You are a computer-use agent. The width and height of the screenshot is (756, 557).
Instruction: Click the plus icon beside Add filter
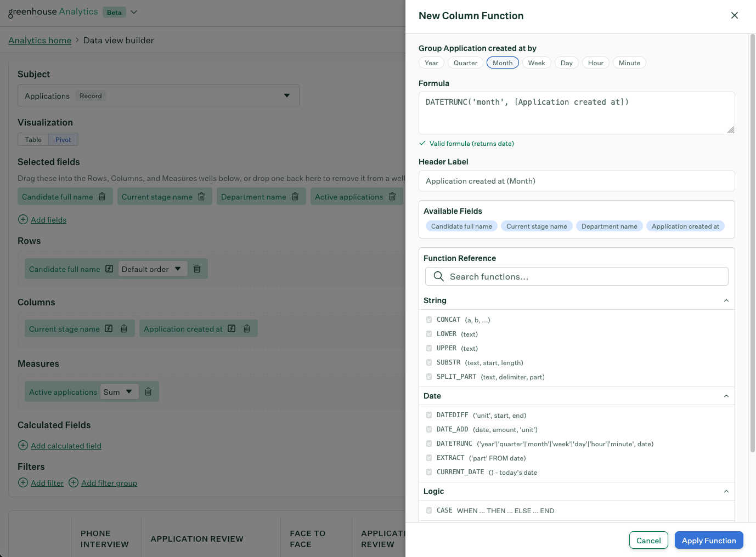(x=23, y=482)
